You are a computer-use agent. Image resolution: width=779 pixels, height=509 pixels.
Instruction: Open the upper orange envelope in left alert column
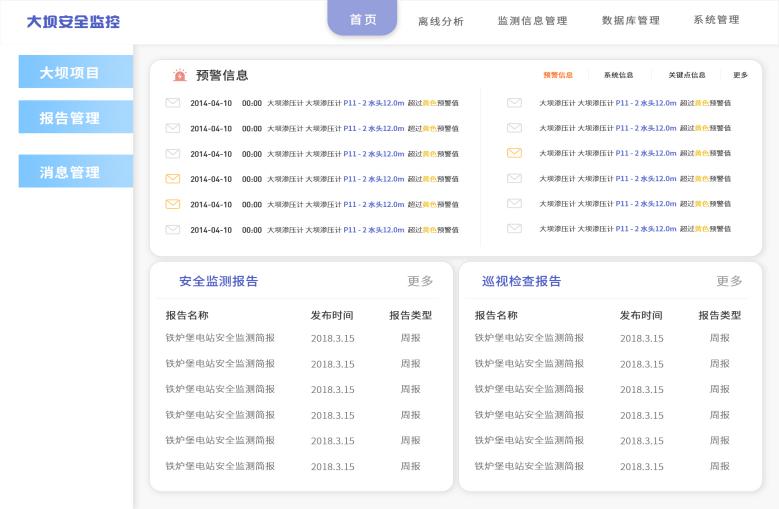172,178
